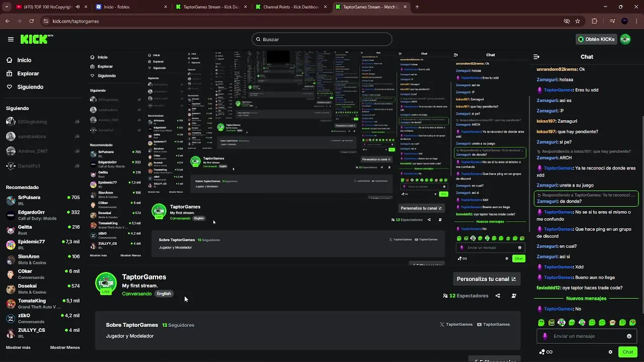Open the user avatar menu beside Obtén KICKs
The image size is (644, 362).
click(625, 39)
